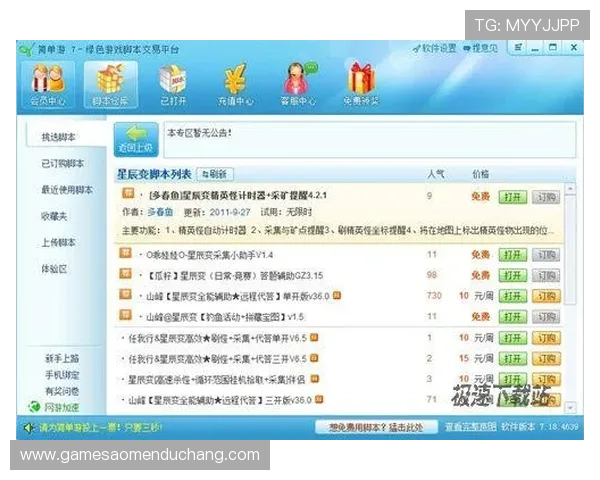Click 订购 for 任我行 代答三开V6.5
This screenshot has height=480, width=600.
tap(546, 359)
